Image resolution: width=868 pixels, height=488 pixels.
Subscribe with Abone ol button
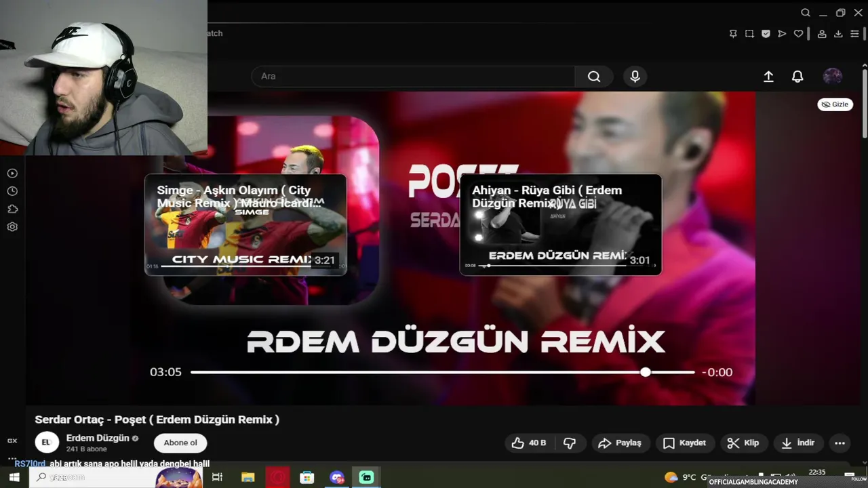click(180, 443)
